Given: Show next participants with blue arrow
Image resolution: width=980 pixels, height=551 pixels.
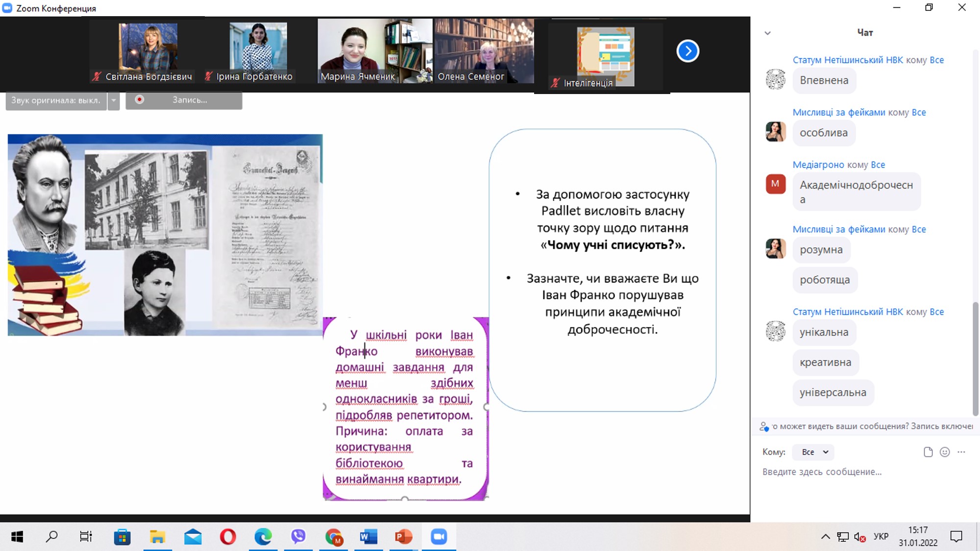Looking at the screenshot, I should pos(687,51).
